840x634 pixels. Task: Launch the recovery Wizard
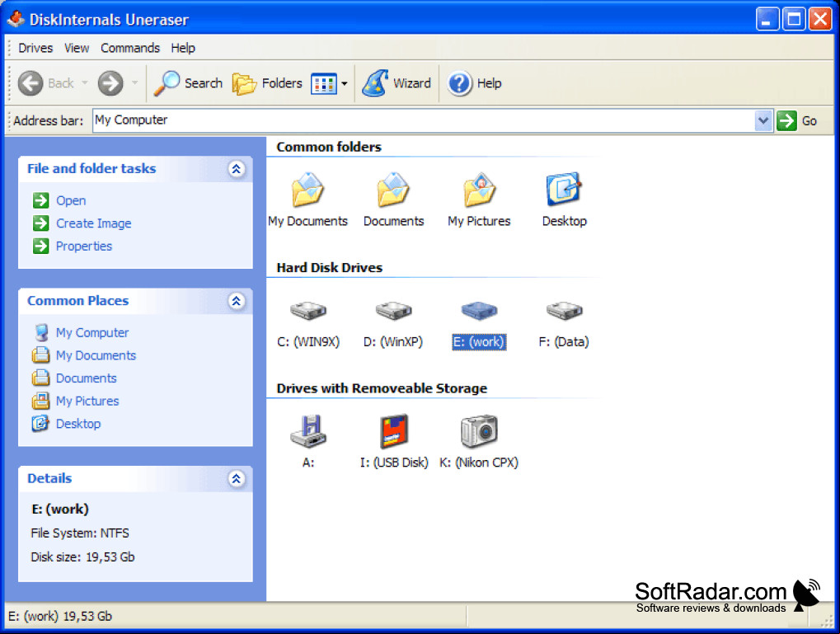[x=397, y=83]
